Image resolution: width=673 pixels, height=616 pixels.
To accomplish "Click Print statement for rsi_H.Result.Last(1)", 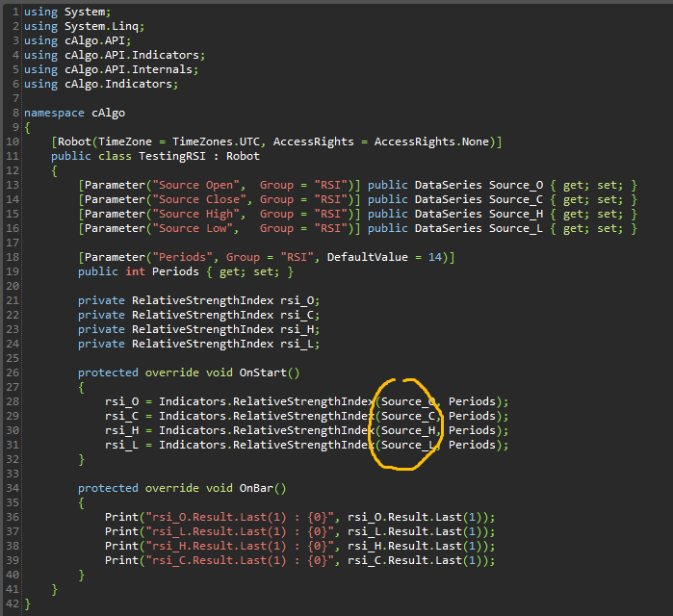I will [x=299, y=546].
